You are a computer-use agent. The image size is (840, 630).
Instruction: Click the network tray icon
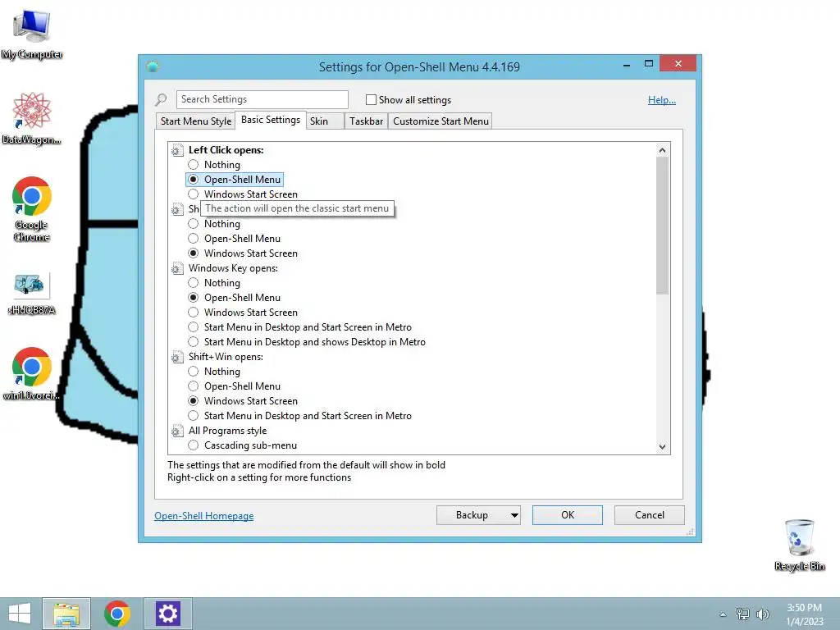point(743,614)
